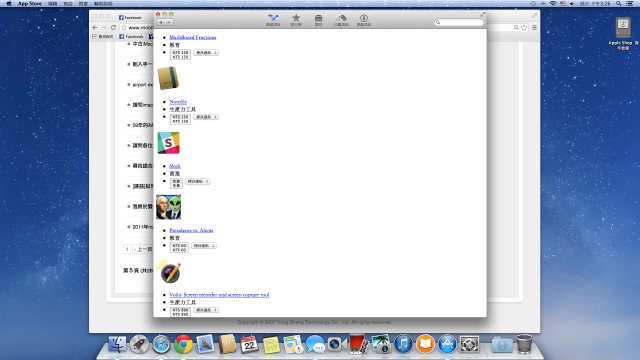Bookmark page with Chrome star icon
Viewport: 640px width, 360px height.
point(524,27)
